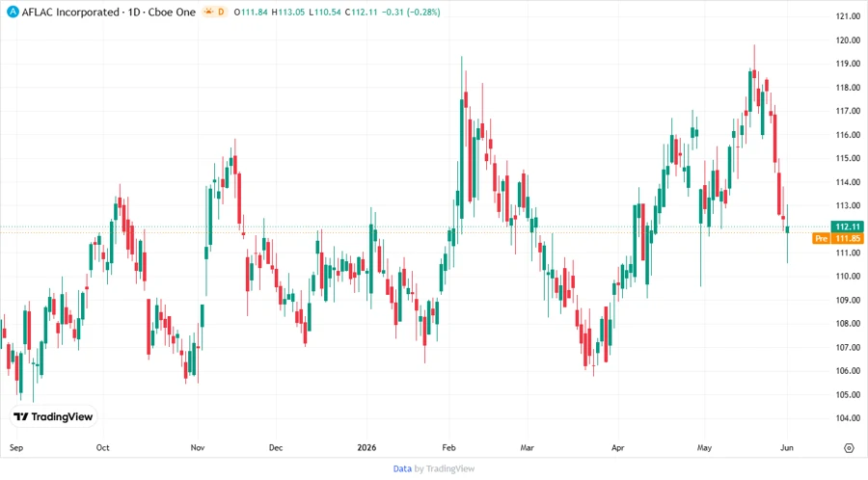Click the 116.00 price scale value
Viewport: 868px width, 480px height.
848,134
